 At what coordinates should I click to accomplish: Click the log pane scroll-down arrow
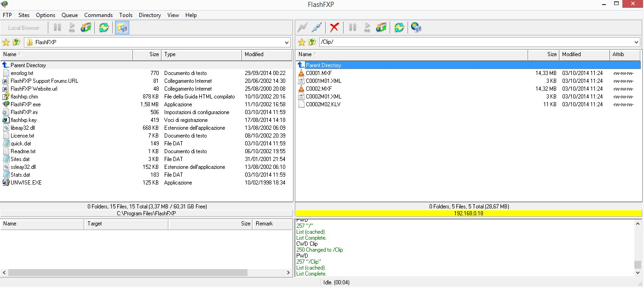tap(638, 273)
